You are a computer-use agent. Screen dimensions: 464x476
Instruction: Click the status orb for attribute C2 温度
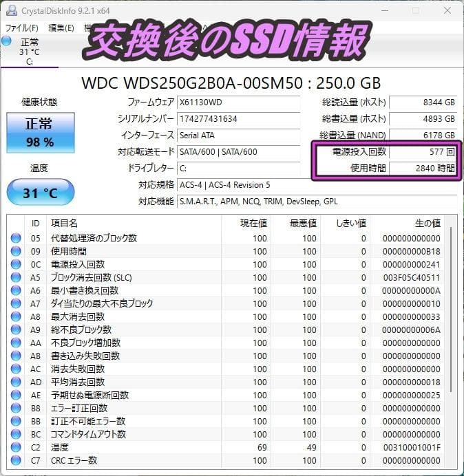[16, 448]
